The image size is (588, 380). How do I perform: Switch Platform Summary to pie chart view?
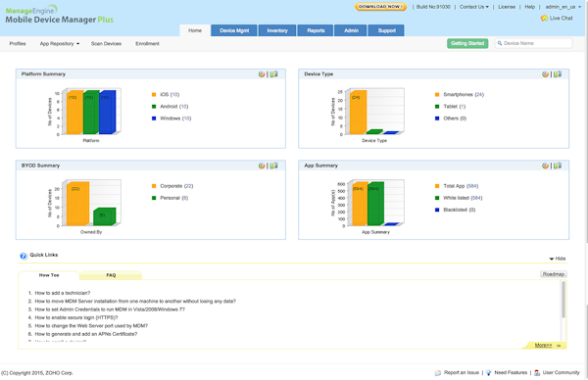(x=262, y=74)
